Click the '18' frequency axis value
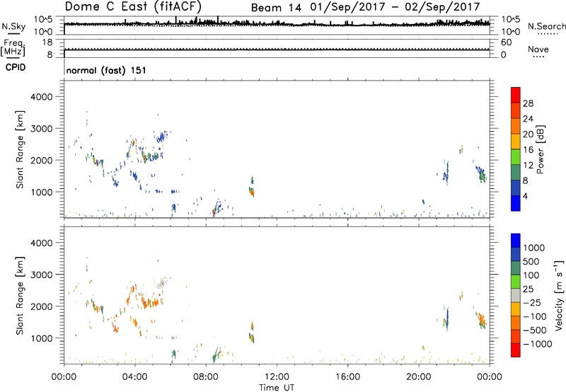 coord(47,42)
